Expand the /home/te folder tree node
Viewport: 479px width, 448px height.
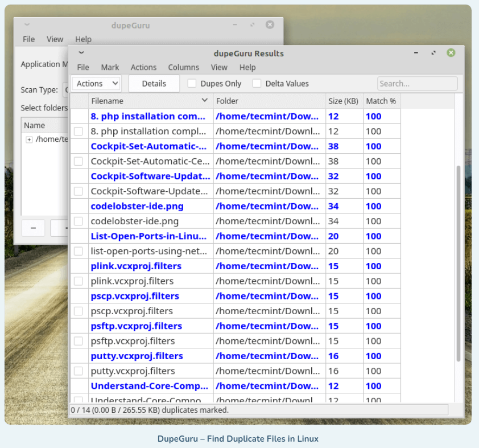29,139
